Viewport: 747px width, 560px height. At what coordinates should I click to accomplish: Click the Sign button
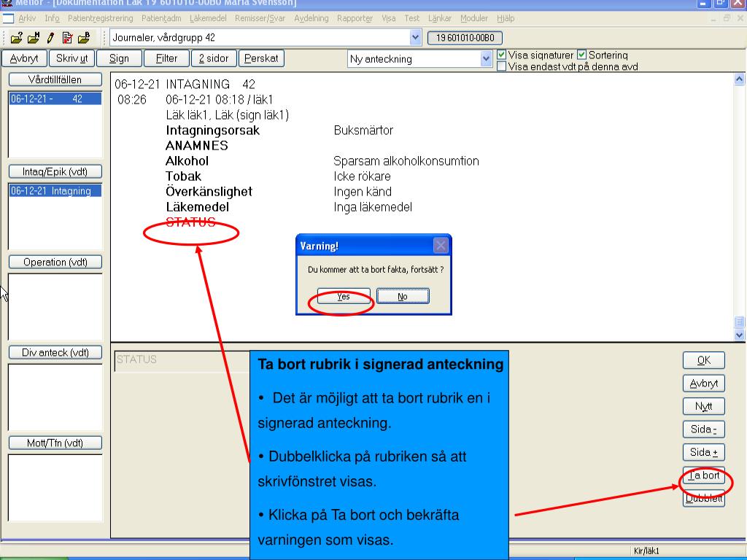(x=119, y=58)
